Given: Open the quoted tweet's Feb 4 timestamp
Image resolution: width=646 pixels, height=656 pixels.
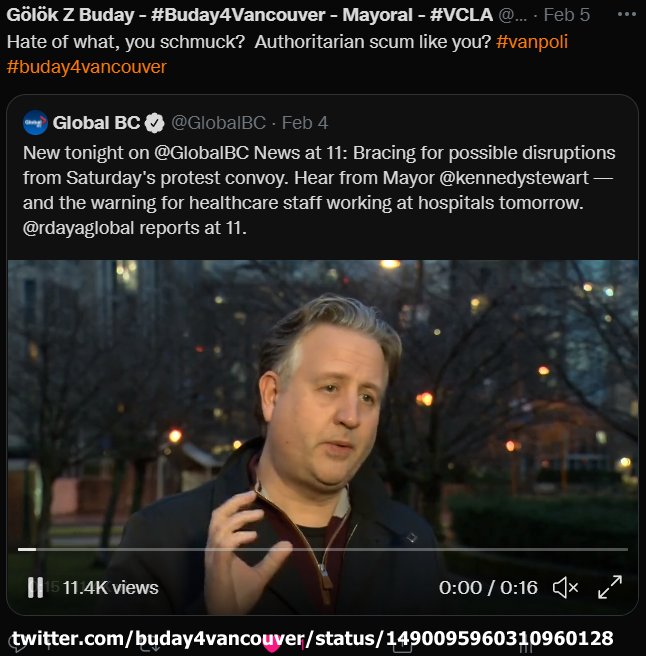Looking at the screenshot, I should point(305,123).
